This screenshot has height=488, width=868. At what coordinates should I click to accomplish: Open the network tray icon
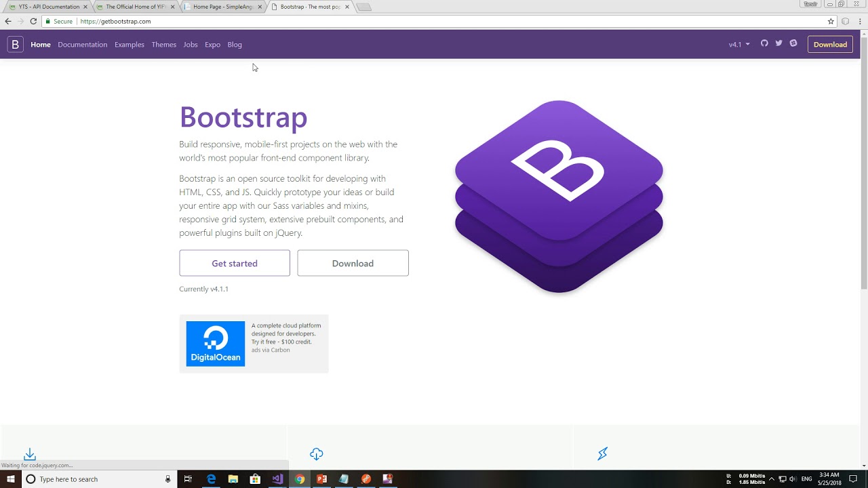tap(782, 479)
